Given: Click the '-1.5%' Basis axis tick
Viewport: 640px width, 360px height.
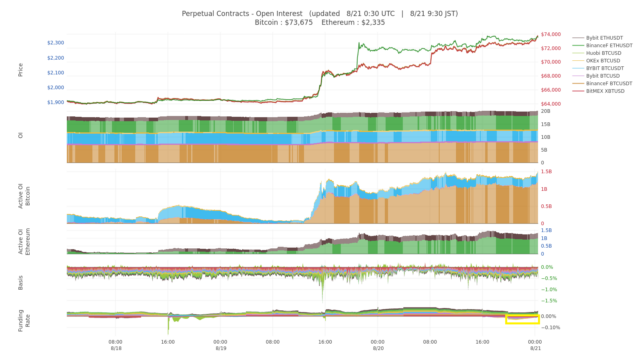Looking at the screenshot, I should (x=549, y=301).
